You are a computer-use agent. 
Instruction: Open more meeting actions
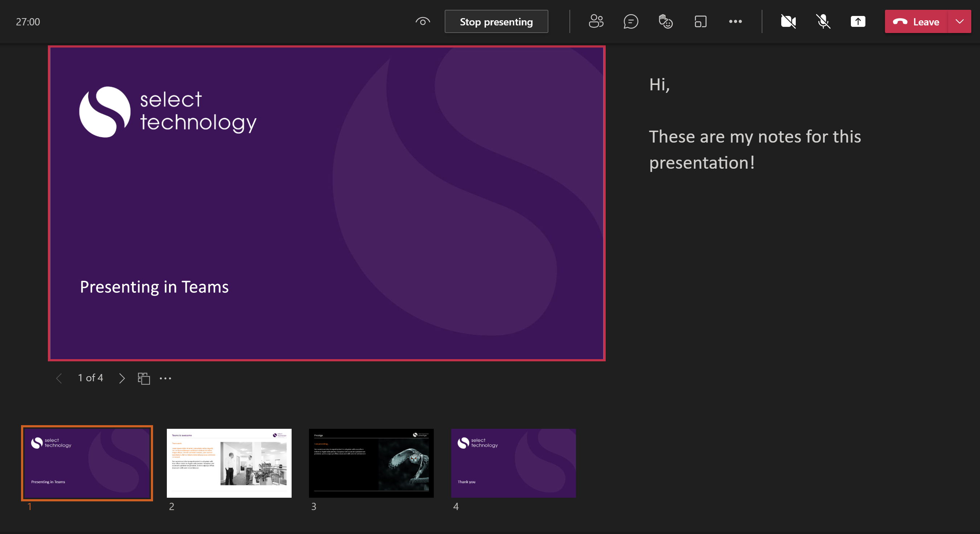735,22
